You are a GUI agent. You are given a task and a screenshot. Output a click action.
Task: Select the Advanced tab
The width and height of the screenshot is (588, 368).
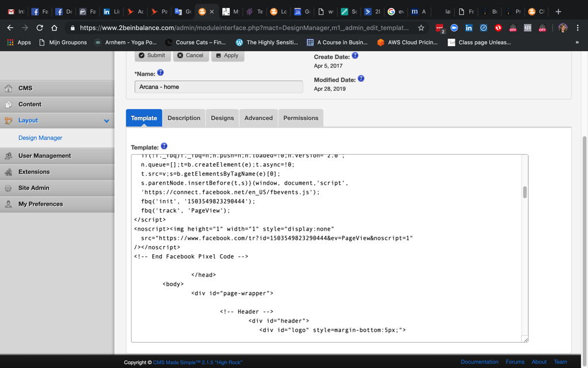pos(258,118)
